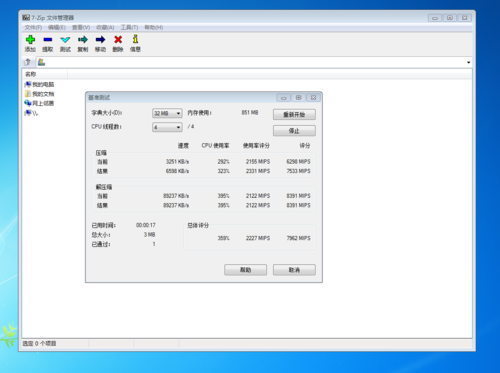Open the 文件(F) menu
Image resolution: width=500 pixels, height=373 pixels.
click(33, 27)
